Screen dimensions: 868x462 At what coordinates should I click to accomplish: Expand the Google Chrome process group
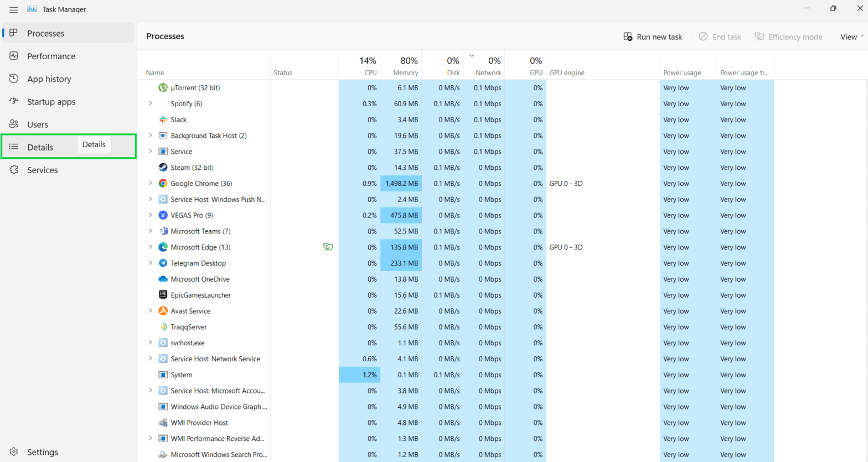pyautogui.click(x=150, y=183)
